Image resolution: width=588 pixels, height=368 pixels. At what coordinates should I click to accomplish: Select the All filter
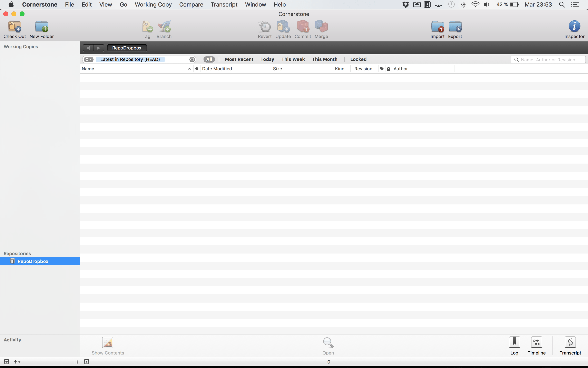(209, 59)
